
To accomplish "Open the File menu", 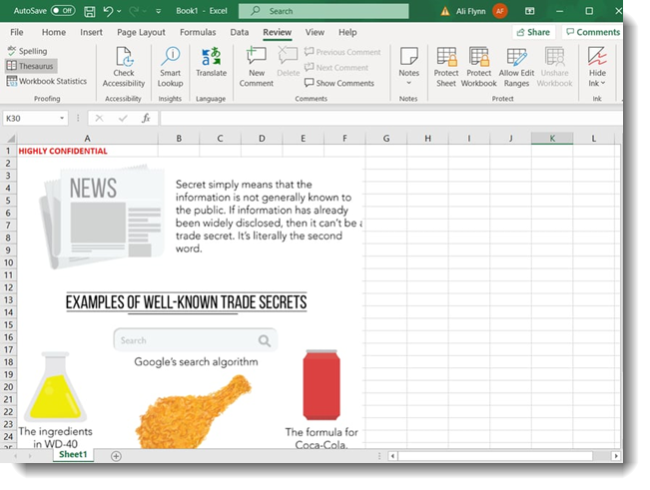I will tap(17, 32).
